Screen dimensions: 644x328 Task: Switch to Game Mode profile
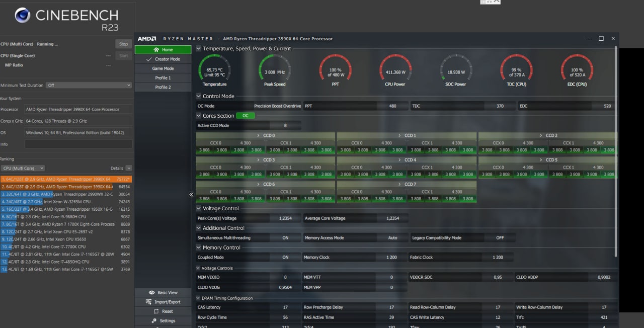point(163,68)
